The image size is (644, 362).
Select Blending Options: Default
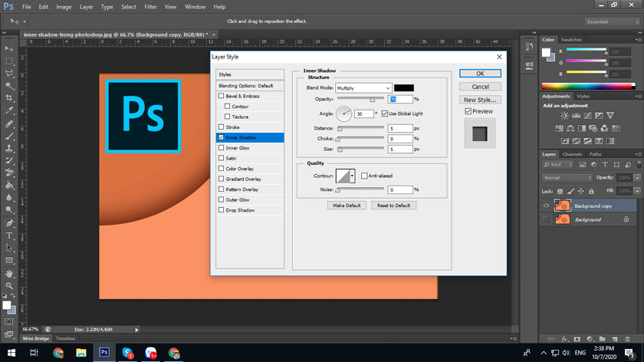point(250,86)
